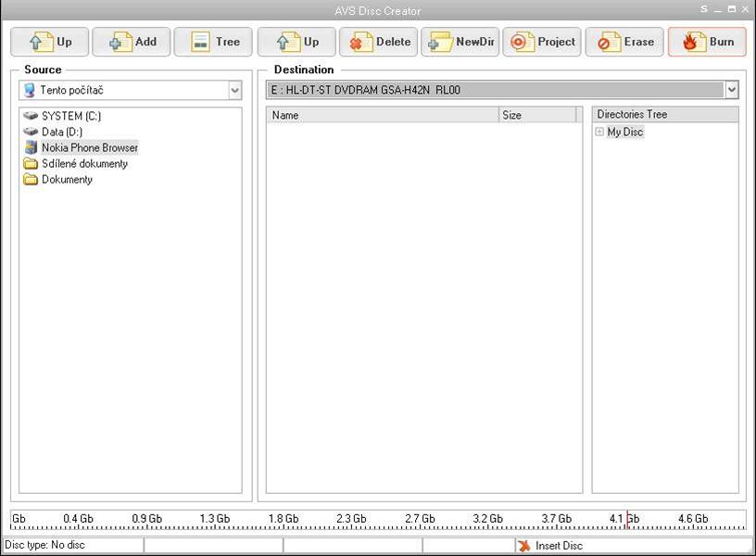Click the computer icon in source dropdown
The width and height of the screenshot is (756, 556).
point(30,90)
